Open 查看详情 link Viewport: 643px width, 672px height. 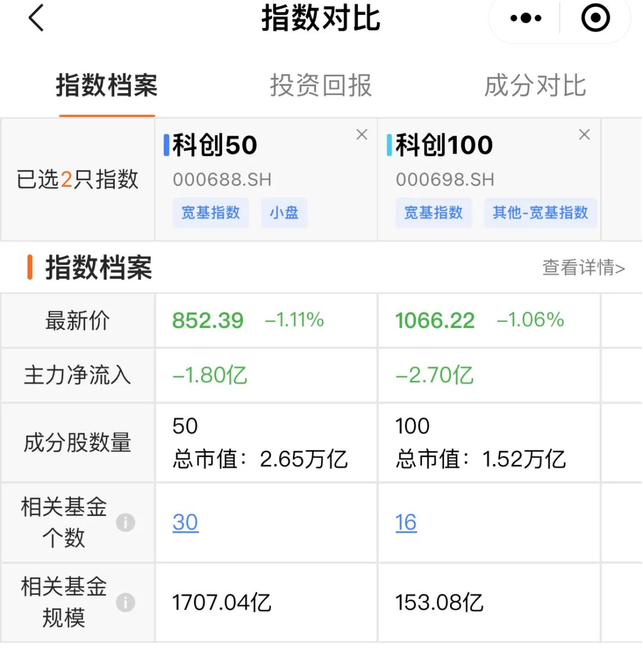(584, 267)
